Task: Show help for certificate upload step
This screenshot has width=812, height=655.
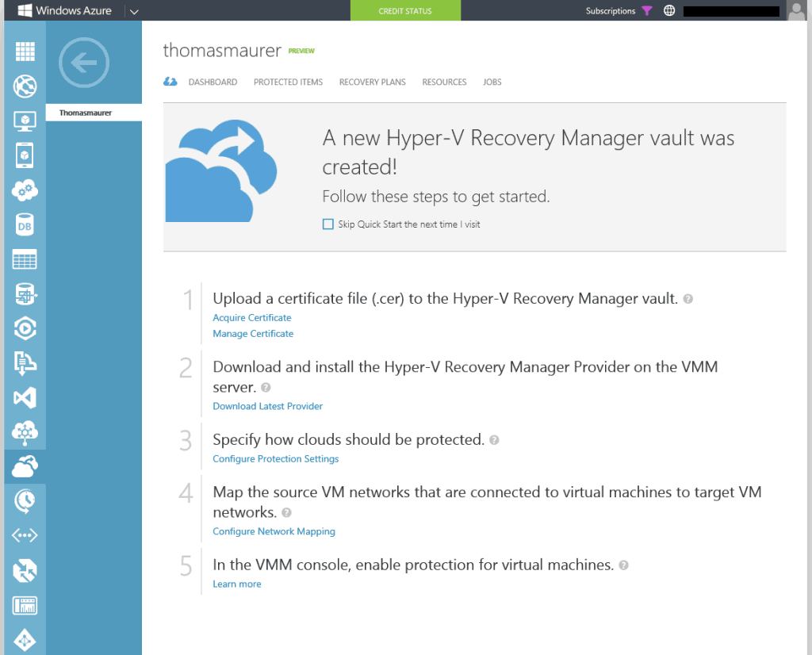Action: (x=688, y=299)
